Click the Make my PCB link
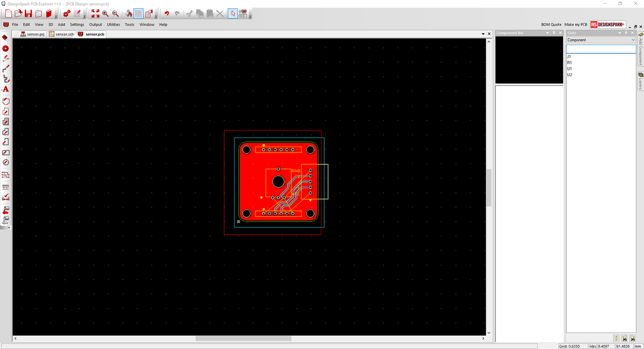Screen dimensions: 644x349 coord(576,24)
